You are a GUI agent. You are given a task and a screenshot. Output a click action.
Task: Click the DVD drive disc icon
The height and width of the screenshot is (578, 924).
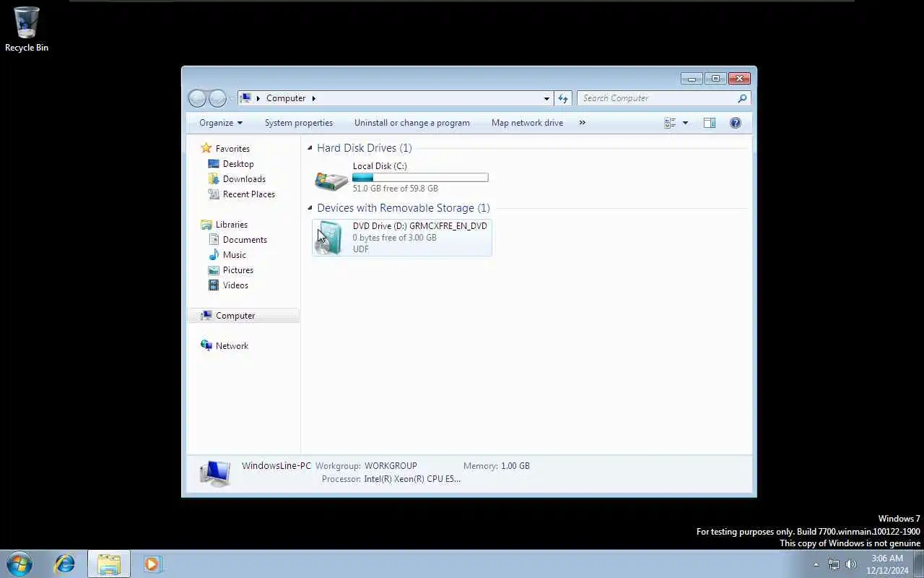point(330,238)
